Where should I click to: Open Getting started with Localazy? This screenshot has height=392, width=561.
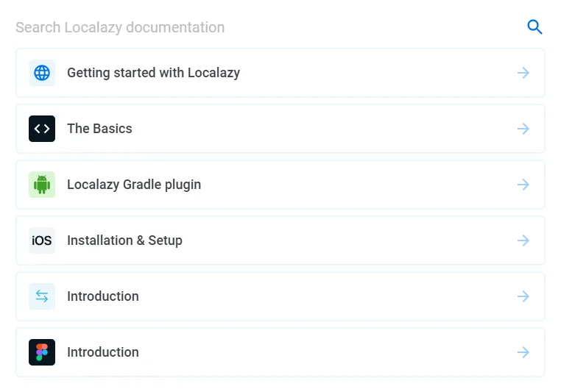point(153,73)
